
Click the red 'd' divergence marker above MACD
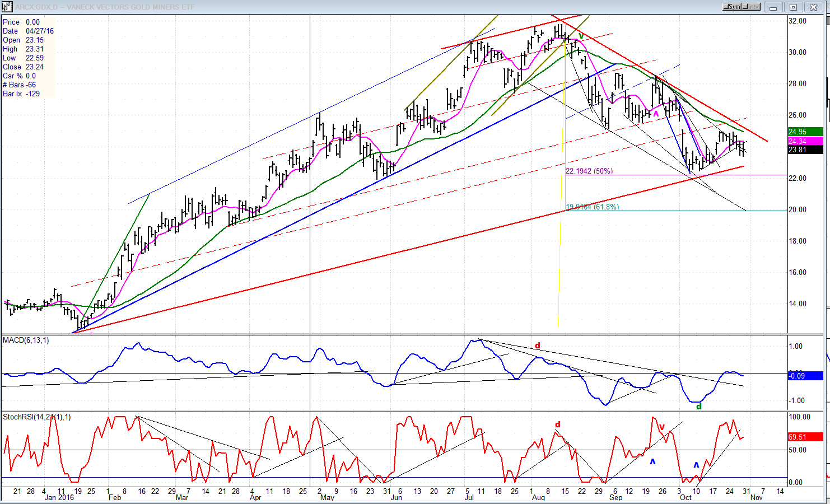coord(538,346)
